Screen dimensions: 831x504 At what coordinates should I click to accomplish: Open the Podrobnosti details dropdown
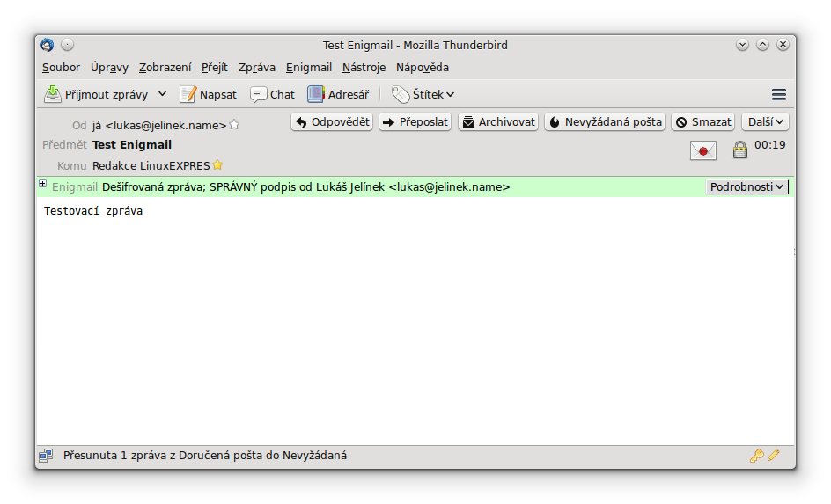coord(747,186)
